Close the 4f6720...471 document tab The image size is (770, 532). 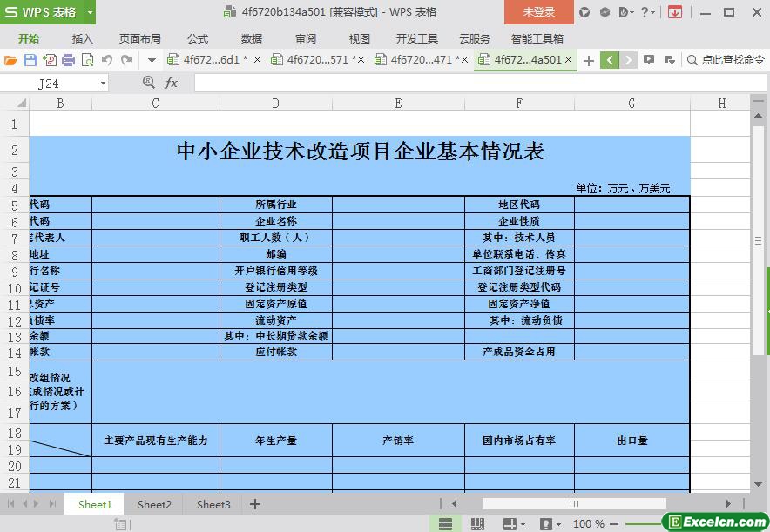point(464,60)
